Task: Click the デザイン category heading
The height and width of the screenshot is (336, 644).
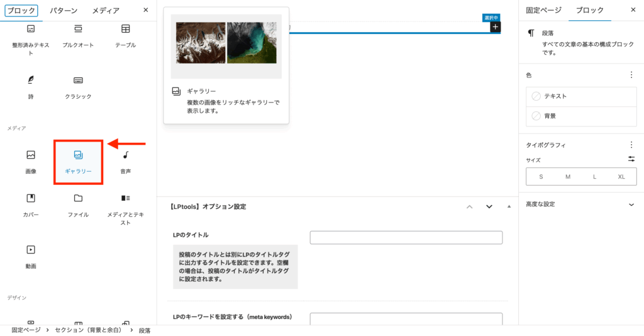Action: (16, 298)
